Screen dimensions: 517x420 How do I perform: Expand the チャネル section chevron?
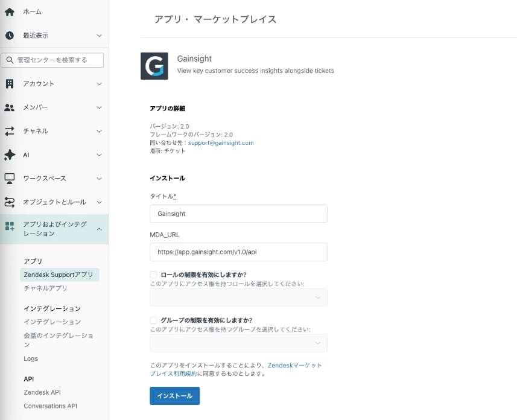[x=99, y=132]
